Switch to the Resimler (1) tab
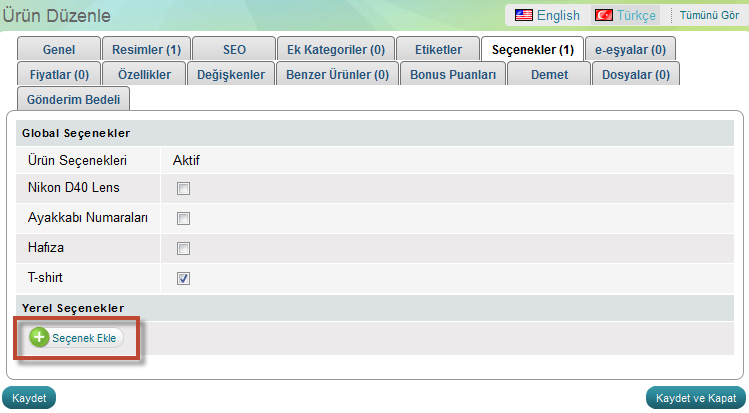Viewport: 749px width, 413px height. (146, 49)
